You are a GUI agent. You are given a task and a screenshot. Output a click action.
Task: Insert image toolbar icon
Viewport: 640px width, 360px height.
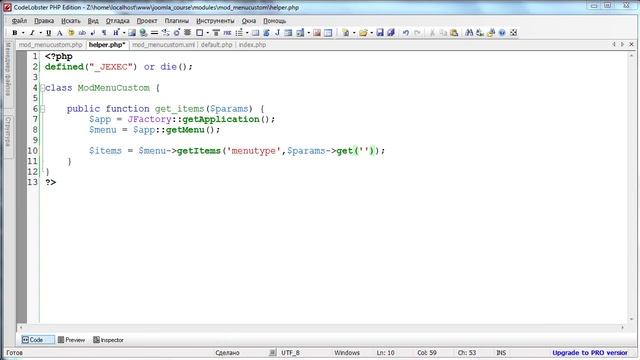coord(132,33)
